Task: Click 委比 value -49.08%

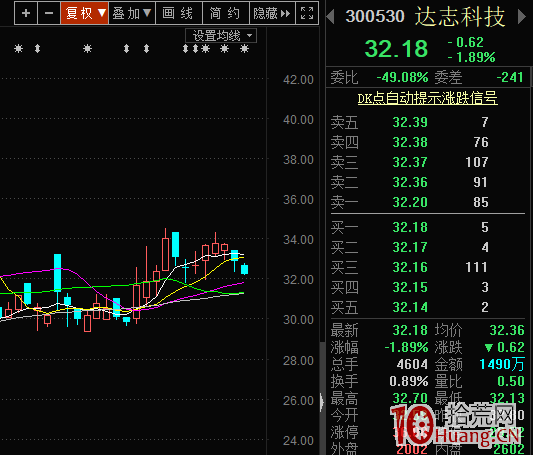Action: (x=402, y=77)
